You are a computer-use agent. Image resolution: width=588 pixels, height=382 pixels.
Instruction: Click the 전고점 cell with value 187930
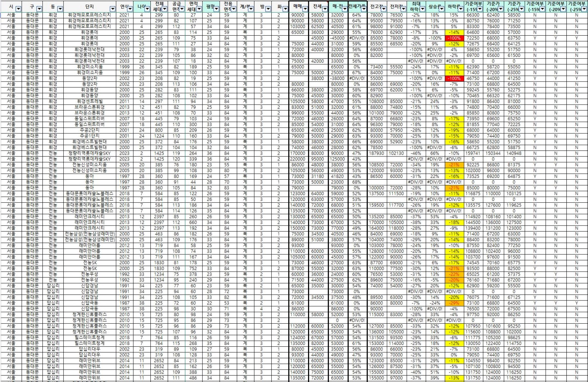[377, 153]
